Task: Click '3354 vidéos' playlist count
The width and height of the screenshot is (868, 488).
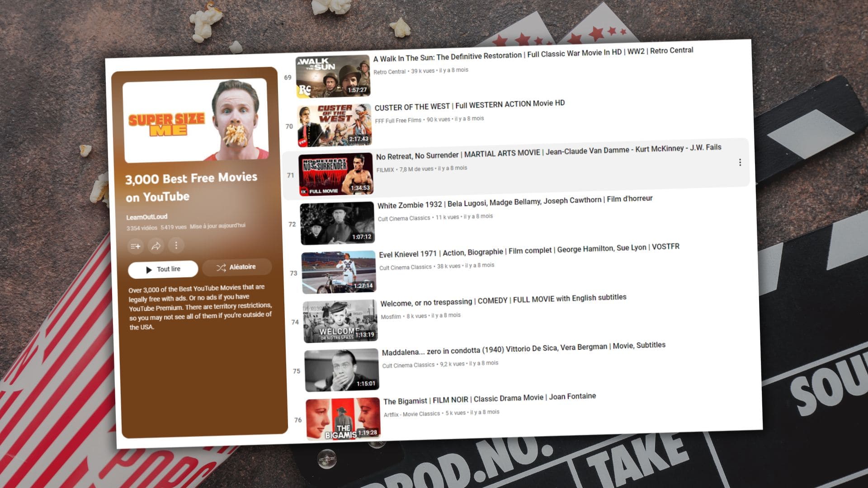Action: point(142,228)
